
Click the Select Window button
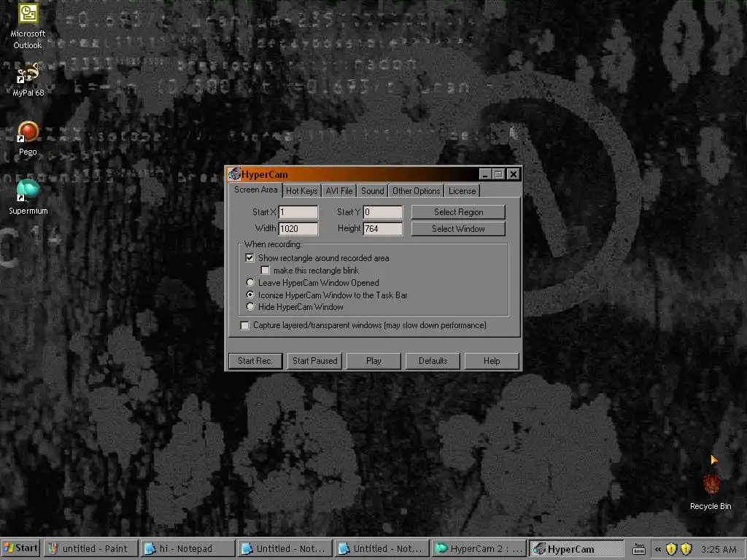coord(458,228)
